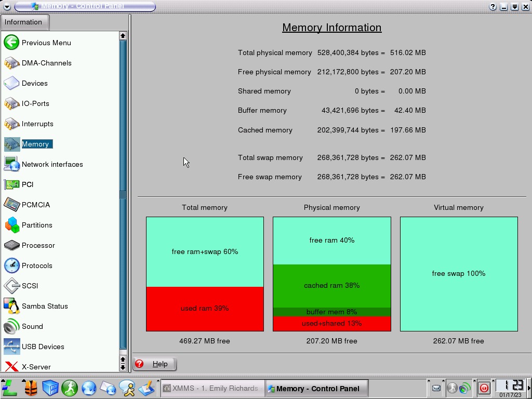Select the Devices entry in the sidebar
The height and width of the screenshot is (399, 532).
coord(34,83)
